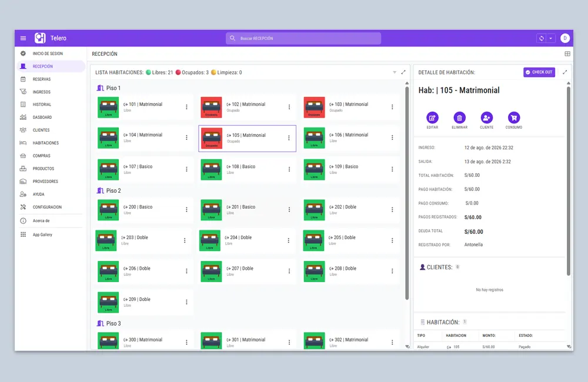Open options menu for room 202 Doble
Screen dimensions: 588x382
pyautogui.click(x=392, y=210)
